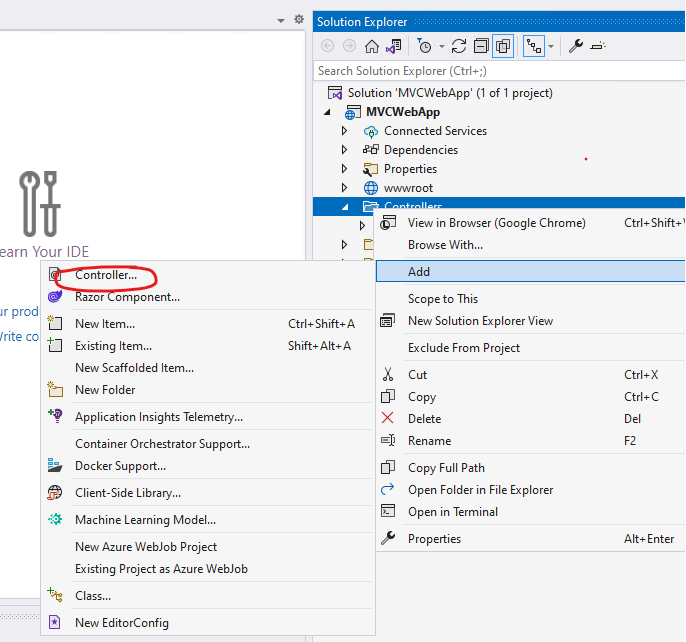Click the Forward arrow in Solution Explorer toolbar
The image size is (686, 642).
pos(349,46)
